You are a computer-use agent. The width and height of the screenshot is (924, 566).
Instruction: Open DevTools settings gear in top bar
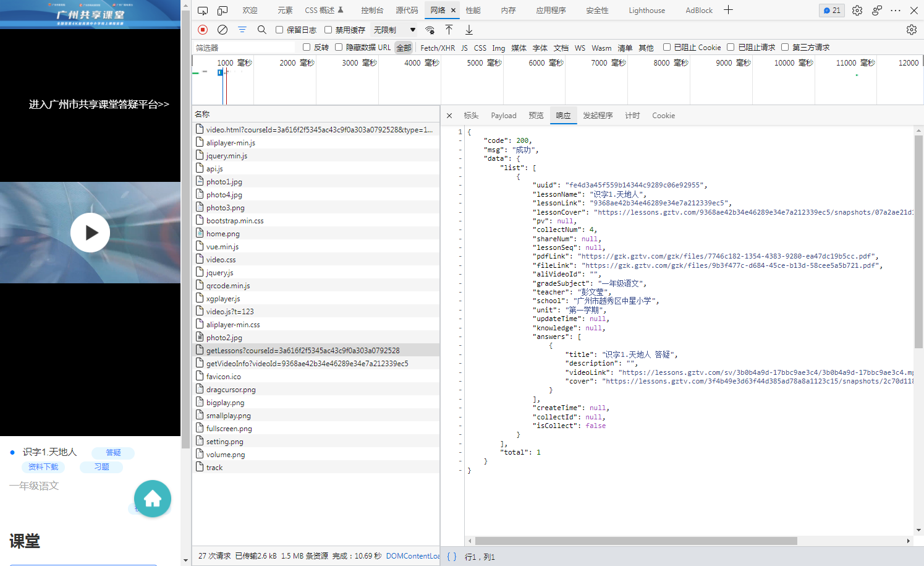click(857, 11)
